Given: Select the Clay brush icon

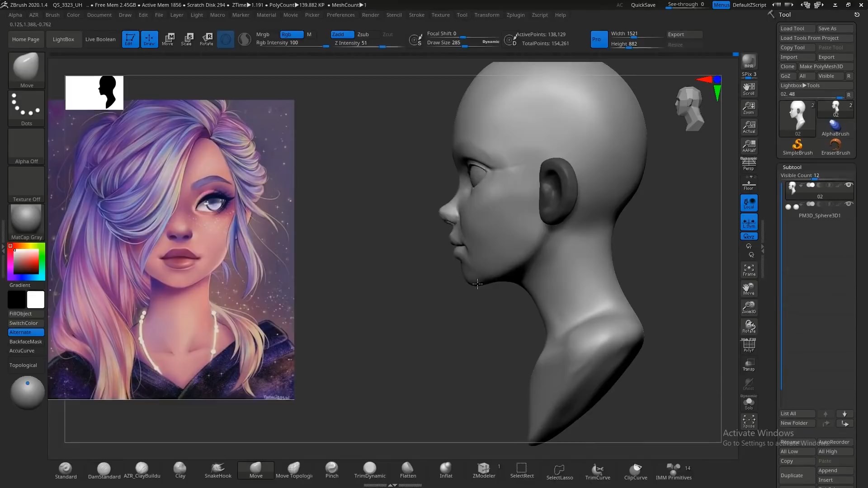Looking at the screenshot, I should coord(180,469).
